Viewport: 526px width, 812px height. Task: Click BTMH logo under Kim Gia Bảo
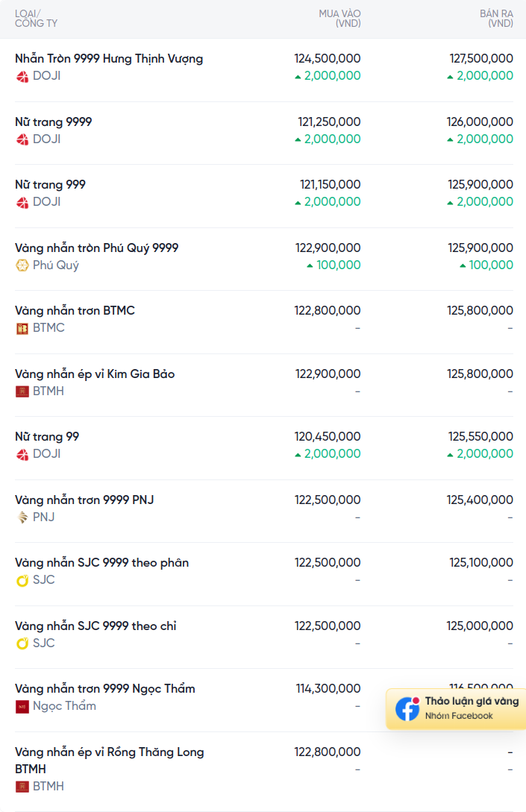pyautogui.click(x=22, y=391)
